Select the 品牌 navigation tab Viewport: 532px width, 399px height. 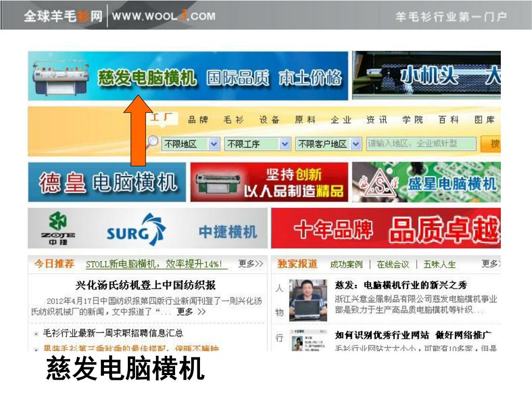[x=198, y=120]
